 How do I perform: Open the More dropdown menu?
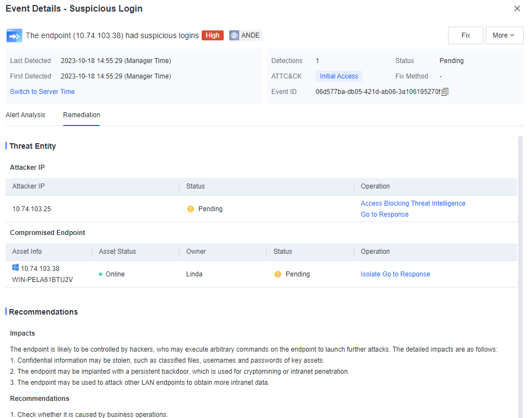point(503,35)
